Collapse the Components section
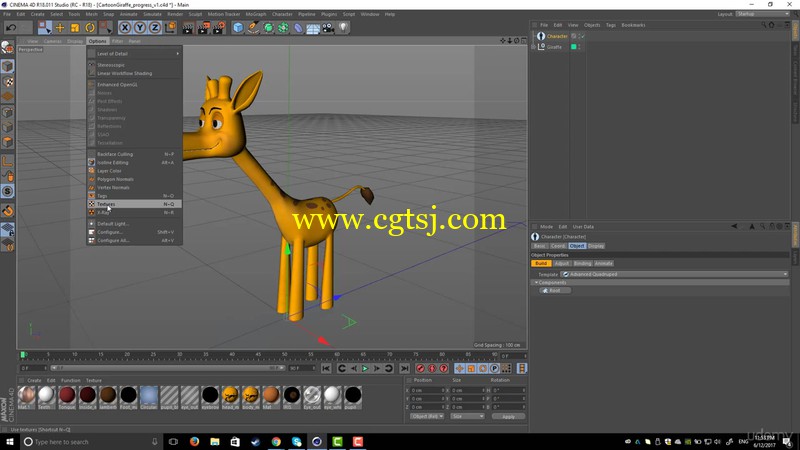 (536, 283)
